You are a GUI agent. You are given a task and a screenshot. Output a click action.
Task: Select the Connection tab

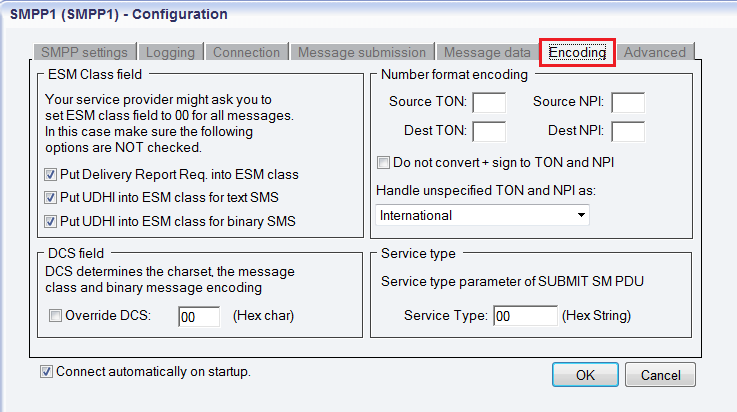pyautogui.click(x=246, y=52)
